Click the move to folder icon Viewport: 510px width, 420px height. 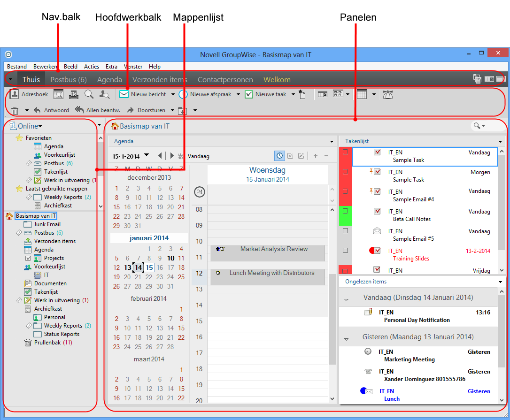(x=182, y=111)
